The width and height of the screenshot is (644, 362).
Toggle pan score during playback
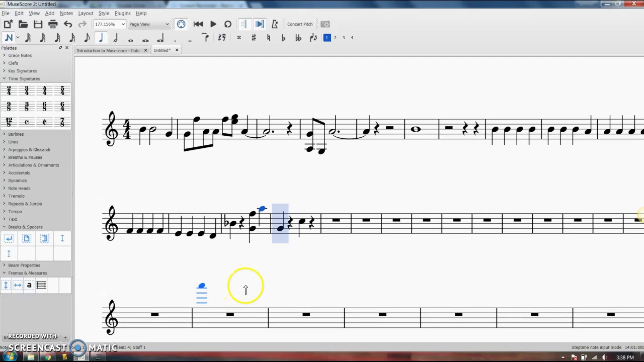point(260,24)
